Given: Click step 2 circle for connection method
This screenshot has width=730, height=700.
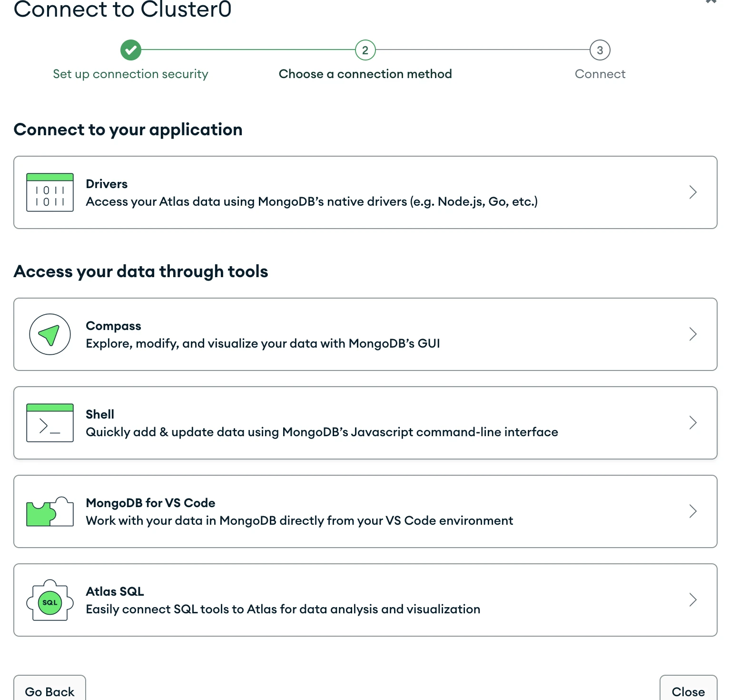Looking at the screenshot, I should point(365,50).
